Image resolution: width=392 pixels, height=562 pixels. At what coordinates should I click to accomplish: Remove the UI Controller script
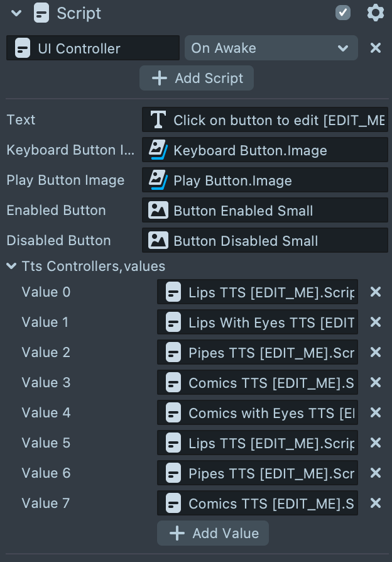point(376,48)
